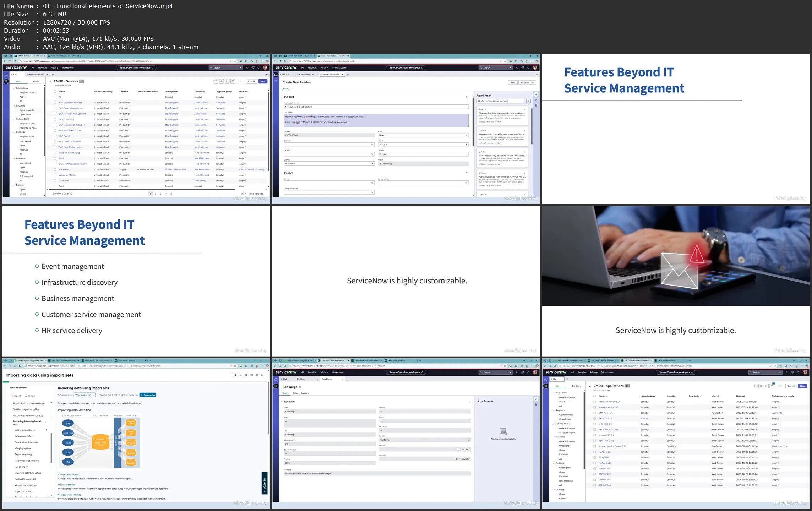Check the CMS App FLX row checkbox
The width and height of the screenshot is (812, 511).
[x=595, y=413]
